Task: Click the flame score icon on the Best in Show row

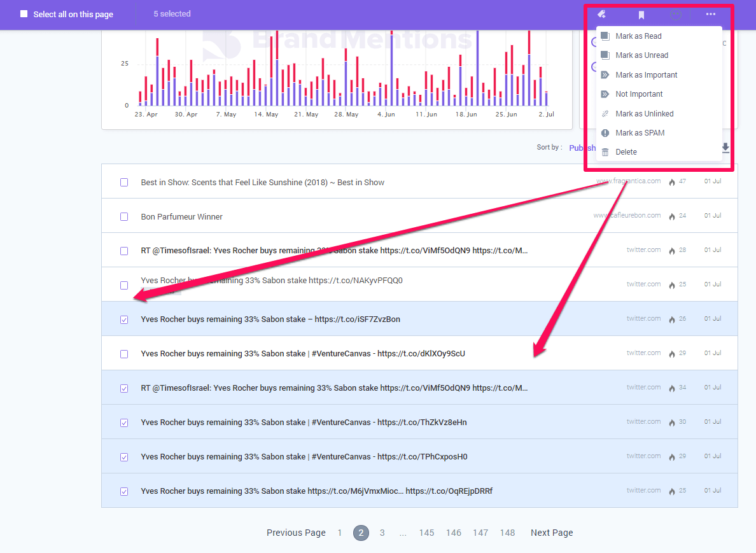Action: coord(671,182)
